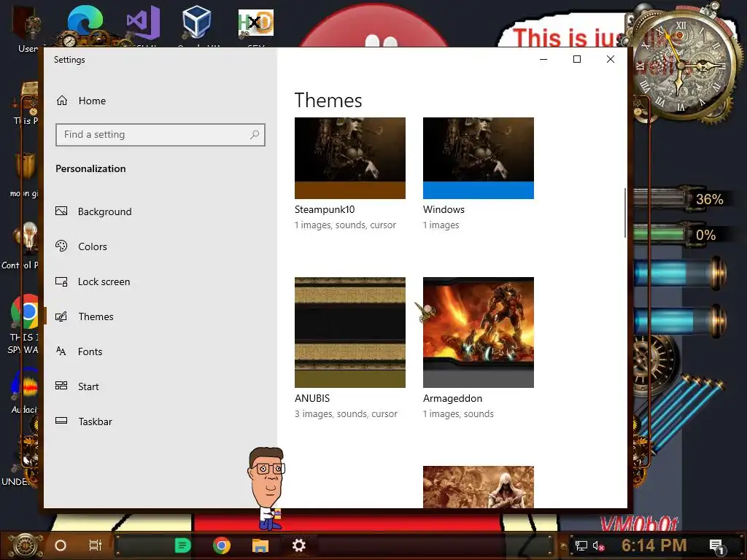The image size is (747, 560).
Task: Apply the Steampunk10 theme thumbnail
Action: pyautogui.click(x=350, y=158)
